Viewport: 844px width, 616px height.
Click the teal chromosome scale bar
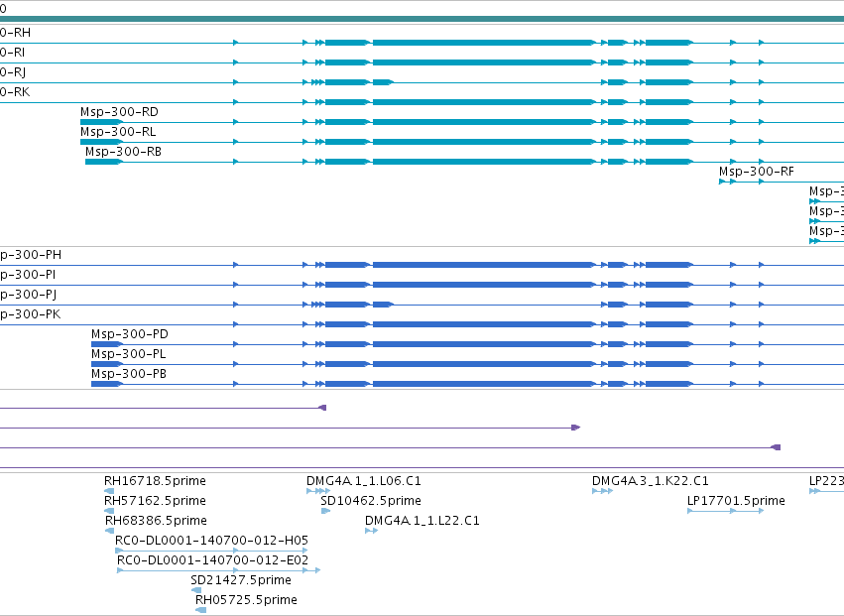click(x=422, y=20)
